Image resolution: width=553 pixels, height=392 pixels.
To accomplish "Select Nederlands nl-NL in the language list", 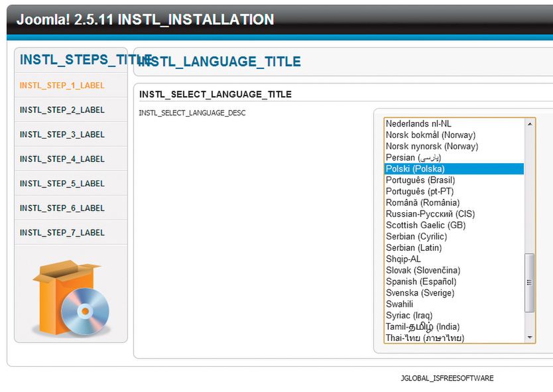I will (x=454, y=123).
